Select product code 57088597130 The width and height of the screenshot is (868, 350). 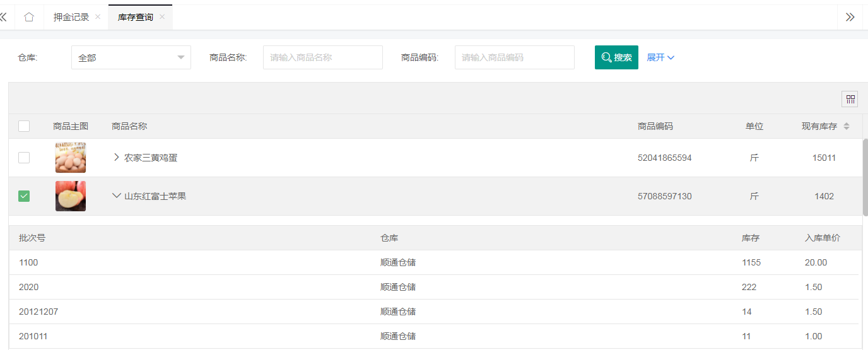[x=664, y=196]
